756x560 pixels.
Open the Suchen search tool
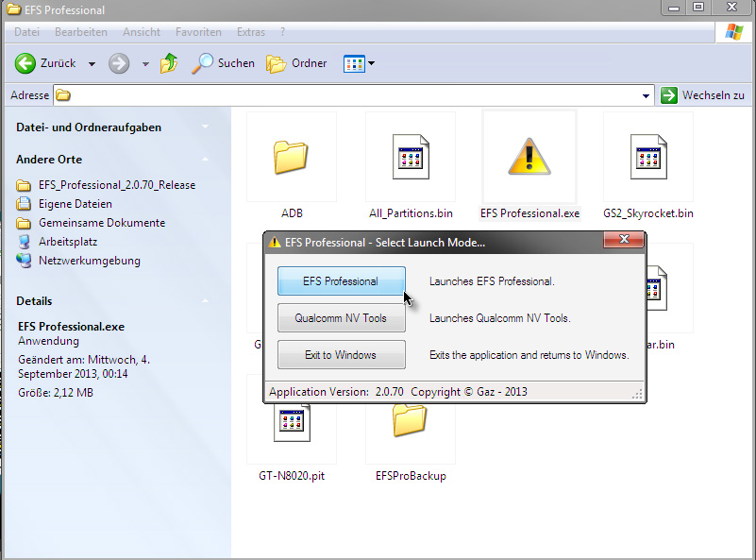[x=224, y=63]
